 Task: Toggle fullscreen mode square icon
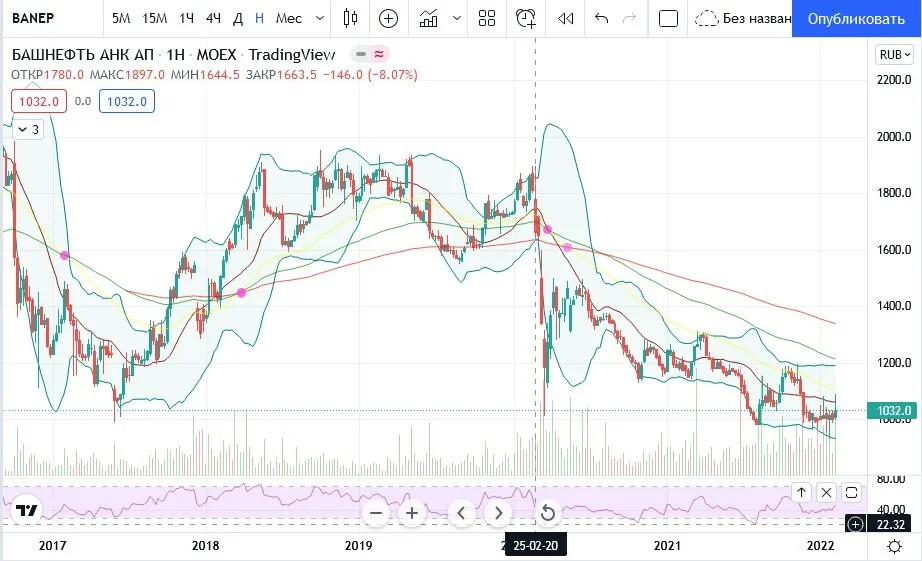pyautogui.click(x=668, y=18)
